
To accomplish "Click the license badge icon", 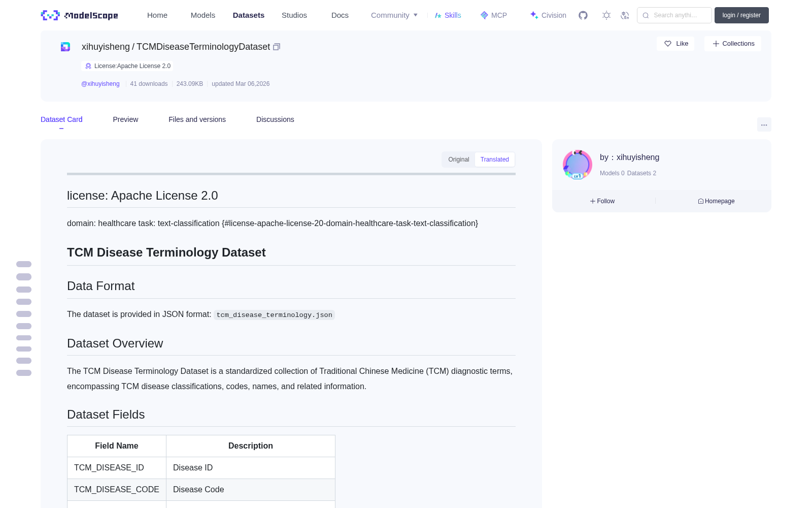I will [88, 66].
